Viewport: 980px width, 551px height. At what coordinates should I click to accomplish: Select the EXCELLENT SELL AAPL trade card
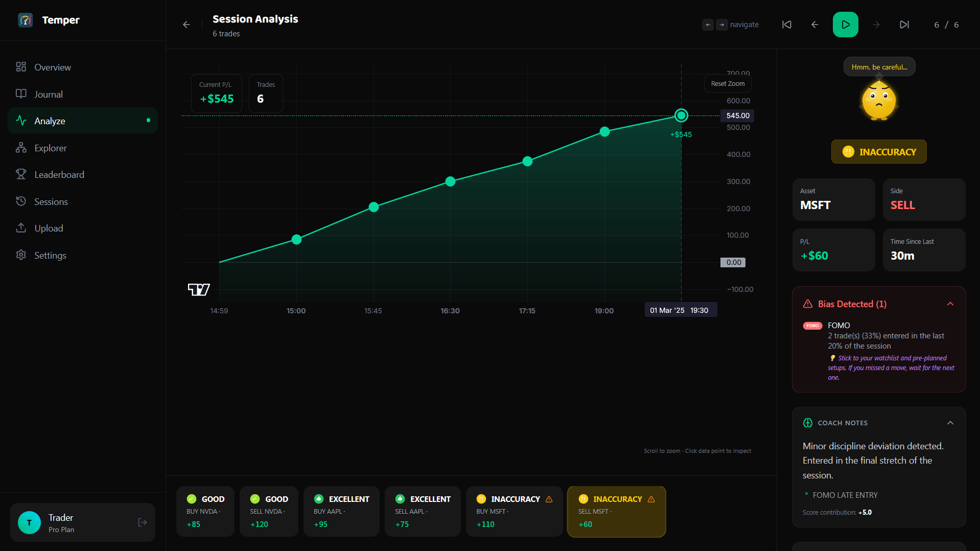point(423,512)
